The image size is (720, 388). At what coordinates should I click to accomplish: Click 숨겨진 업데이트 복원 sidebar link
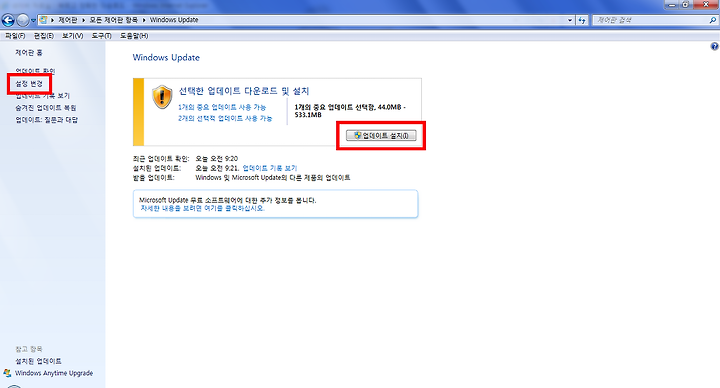tap(45, 108)
